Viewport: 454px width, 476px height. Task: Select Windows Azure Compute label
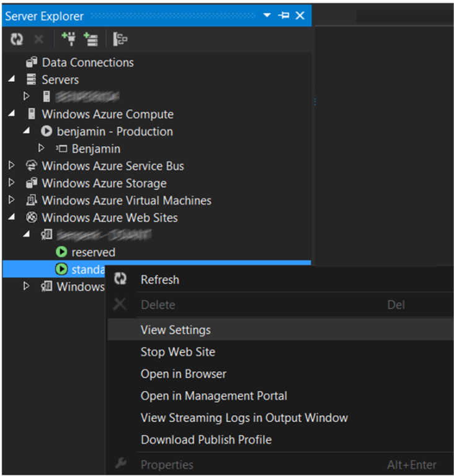click(x=107, y=115)
